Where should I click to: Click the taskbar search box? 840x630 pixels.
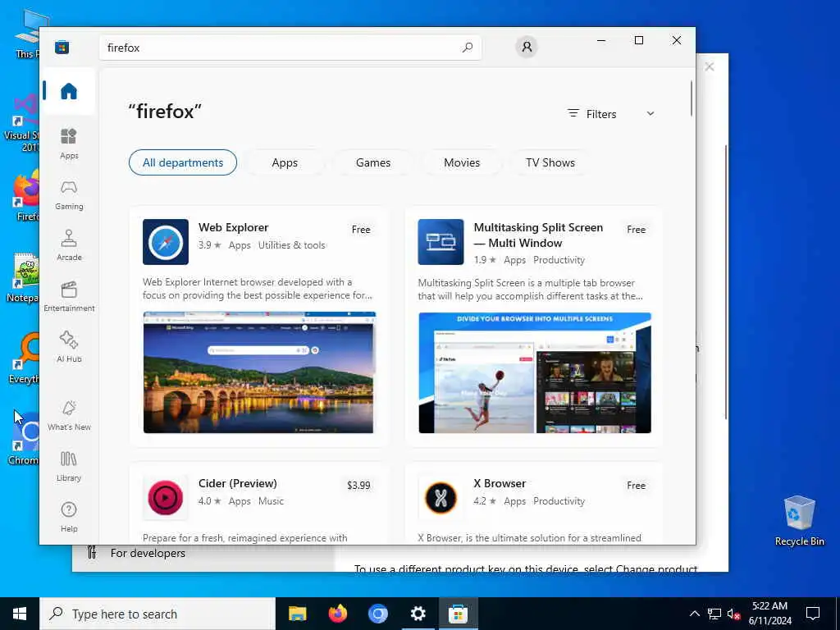pyautogui.click(x=157, y=614)
